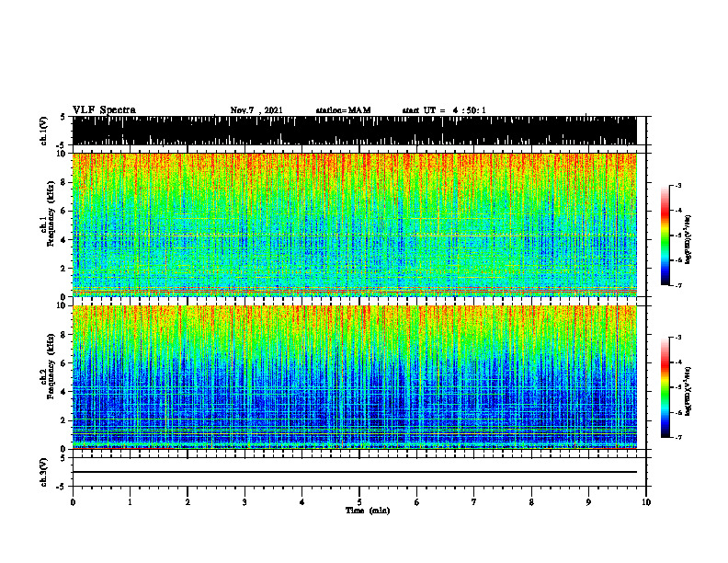Click the ch.2 colorbar log PSD label
This screenshot has height=563, width=728.
tap(688, 390)
